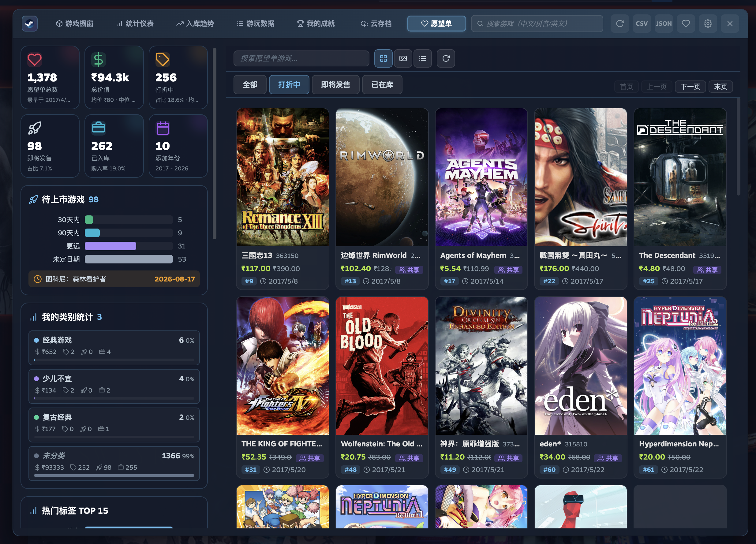Click the rocket icon beside 待上市游戏
The width and height of the screenshot is (756, 544).
tap(33, 199)
